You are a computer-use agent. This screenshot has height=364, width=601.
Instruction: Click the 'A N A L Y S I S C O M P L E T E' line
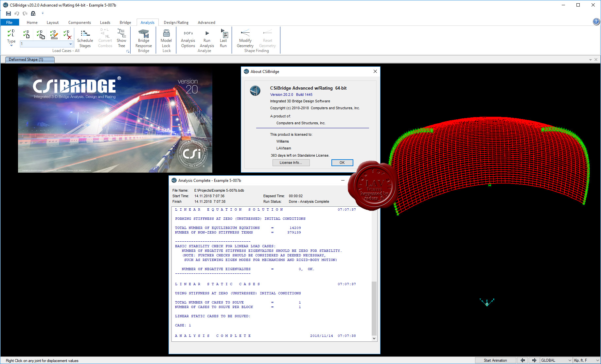(213, 336)
